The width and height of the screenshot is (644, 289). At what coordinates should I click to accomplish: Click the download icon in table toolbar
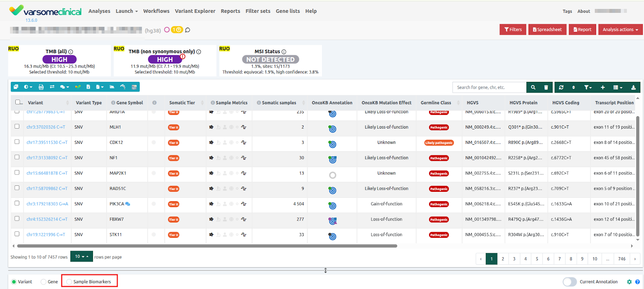click(x=633, y=87)
